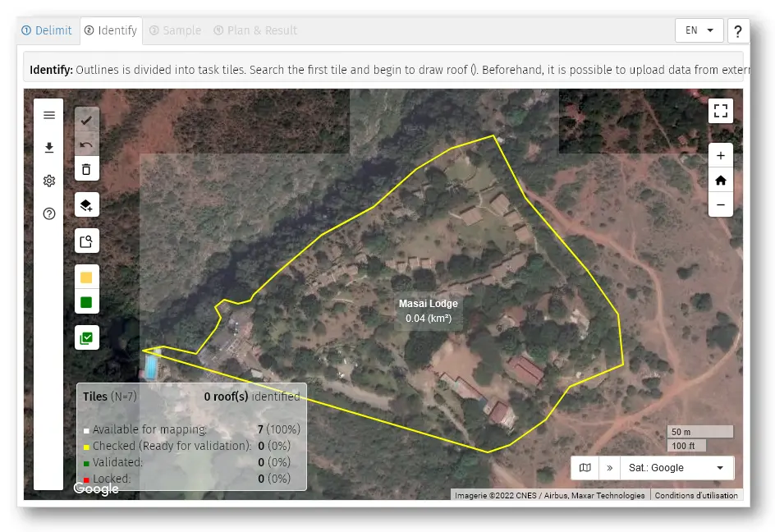Toggle fullscreen map view

tap(720, 111)
